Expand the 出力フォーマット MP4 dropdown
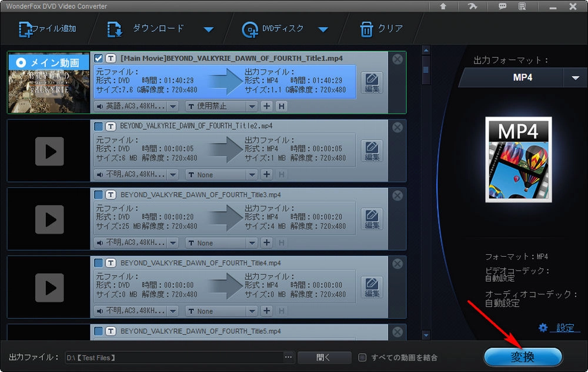The image size is (588, 372). click(x=574, y=78)
